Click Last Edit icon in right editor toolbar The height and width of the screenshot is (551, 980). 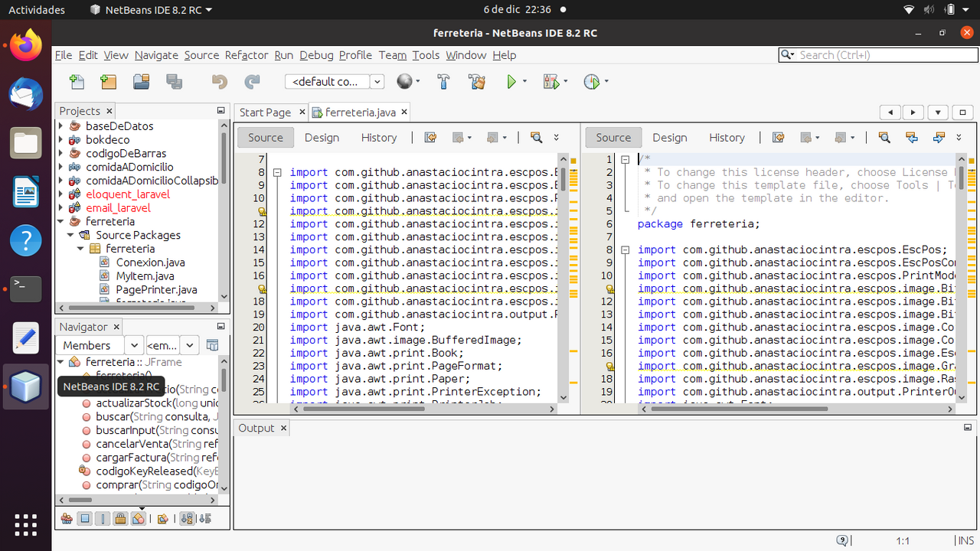779,138
